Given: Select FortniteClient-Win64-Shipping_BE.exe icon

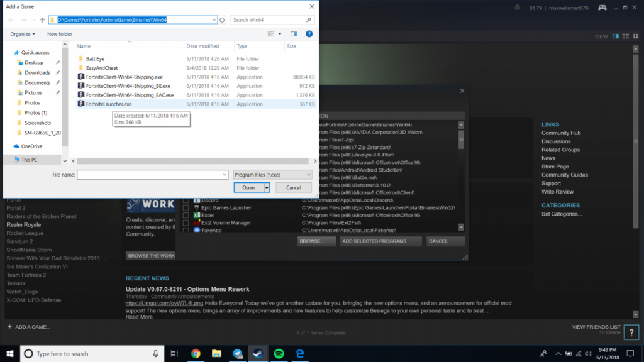Looking at the screenshot, I should (81, 85).
